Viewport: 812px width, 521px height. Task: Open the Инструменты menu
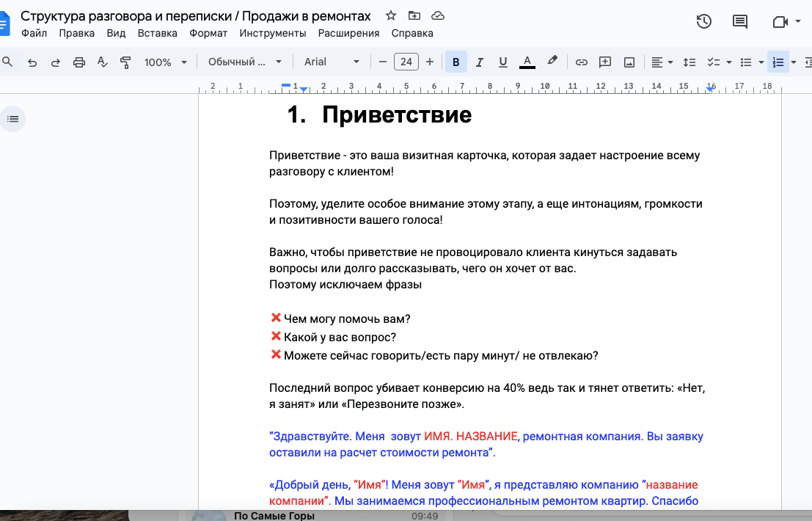273,33
